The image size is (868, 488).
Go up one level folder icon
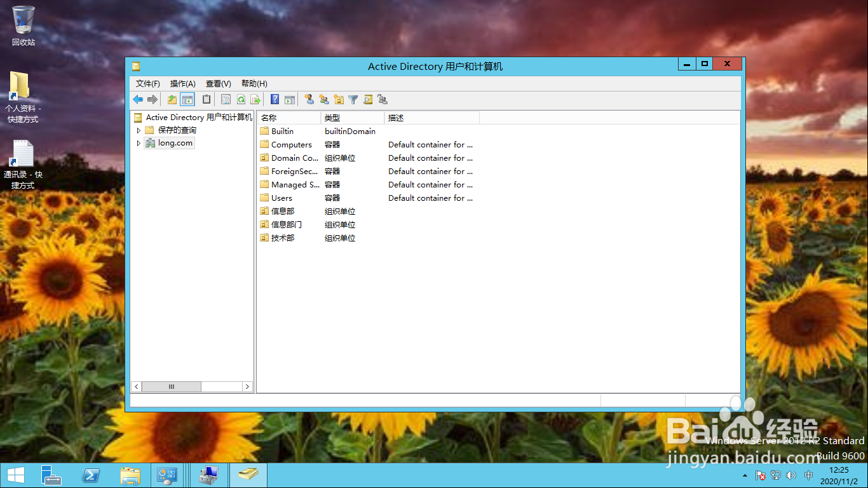click(172, 100)
